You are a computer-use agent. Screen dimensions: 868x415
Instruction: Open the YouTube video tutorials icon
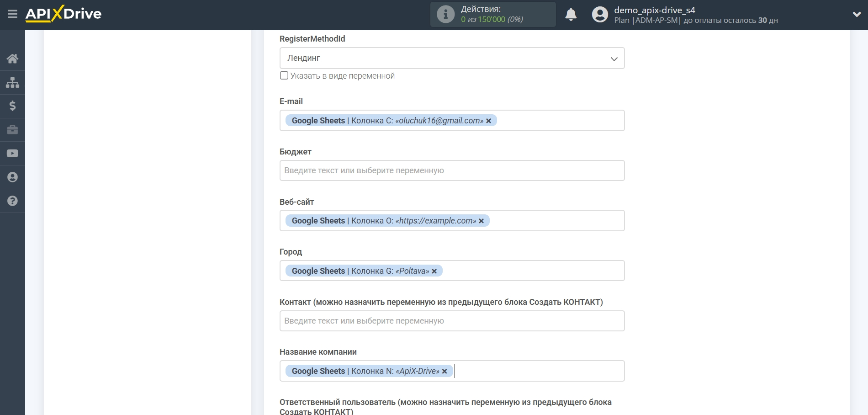[x=12, y=154]
